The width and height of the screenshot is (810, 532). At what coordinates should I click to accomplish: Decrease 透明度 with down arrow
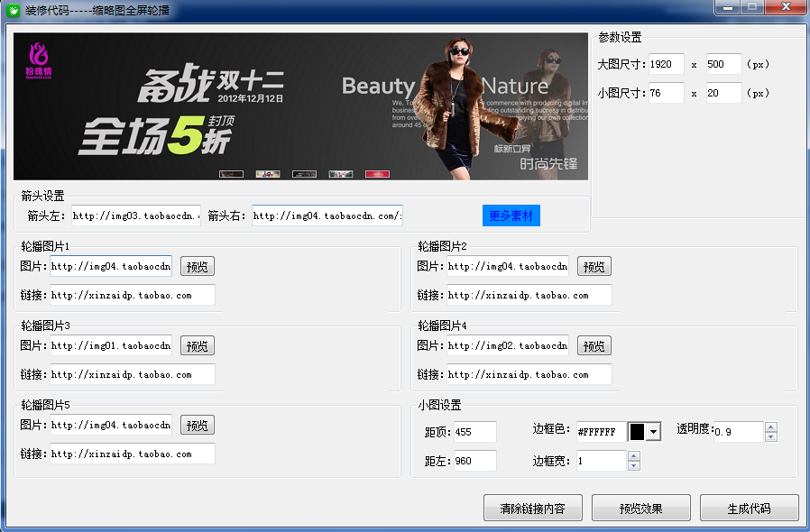[771, 437]
